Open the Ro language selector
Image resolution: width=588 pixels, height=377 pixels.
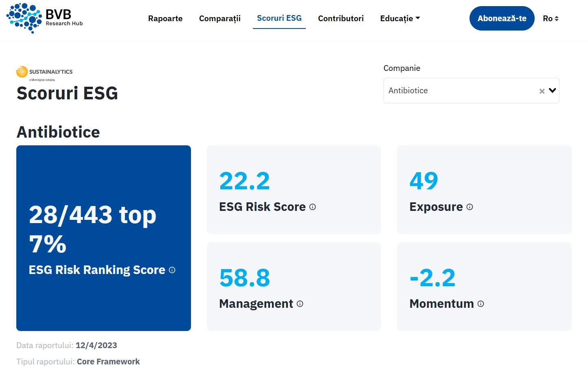[551, 18]
